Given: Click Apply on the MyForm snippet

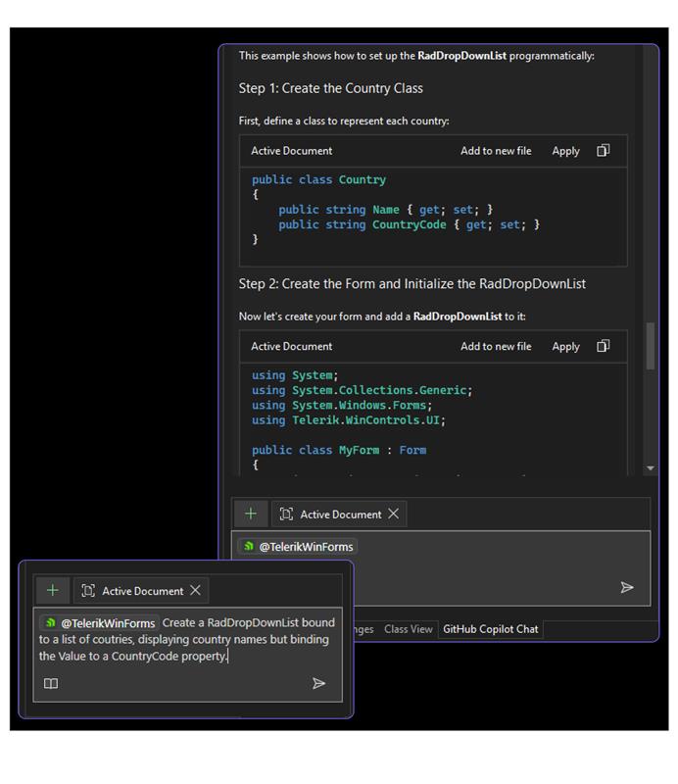Looking at the screenshot, I should click(x=565, y=346).
